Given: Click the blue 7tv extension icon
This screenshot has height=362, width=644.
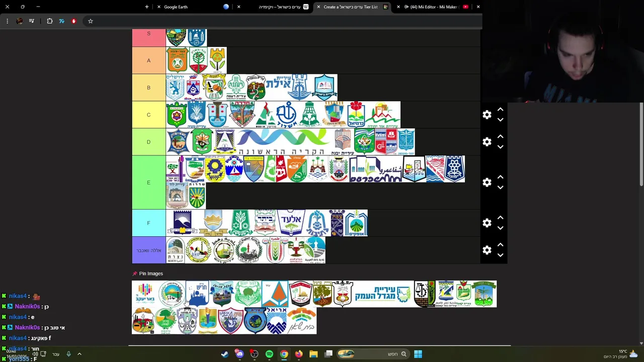Looking at the screenshot, I should [61, 21].
